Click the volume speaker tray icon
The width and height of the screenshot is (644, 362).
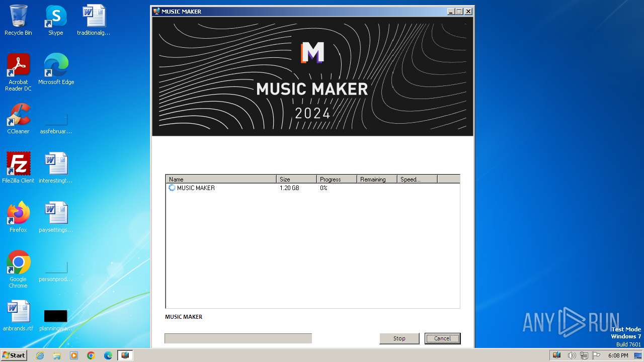coord(571,355)
